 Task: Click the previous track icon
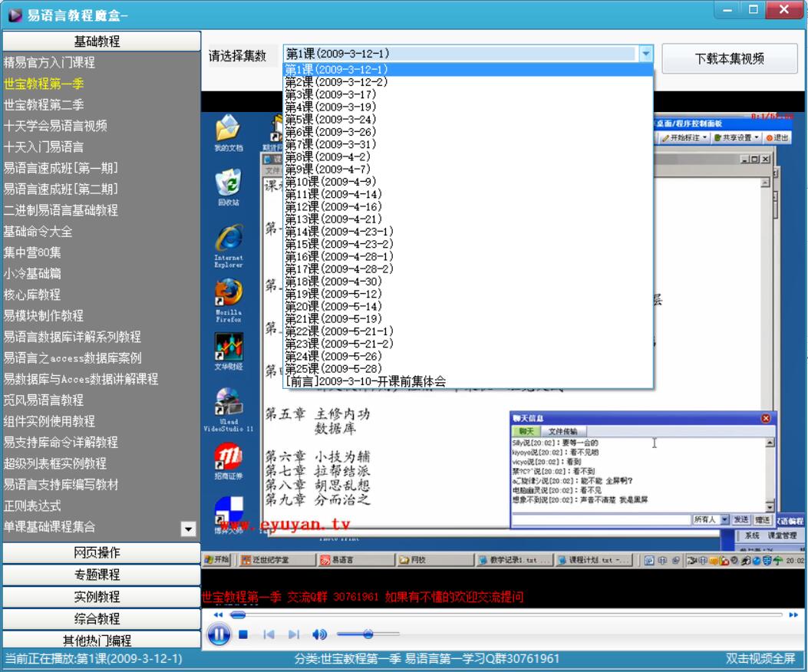tap(269, 634)
